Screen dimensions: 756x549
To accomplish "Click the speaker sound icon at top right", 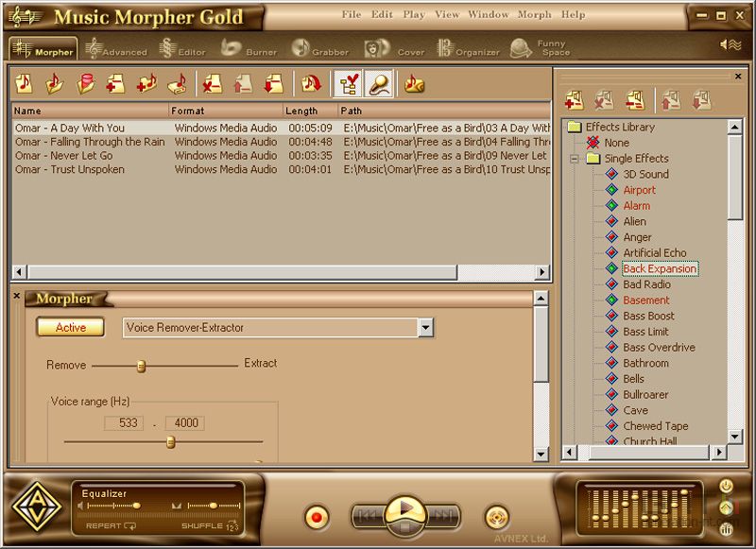I will click(x=730, y=44).
